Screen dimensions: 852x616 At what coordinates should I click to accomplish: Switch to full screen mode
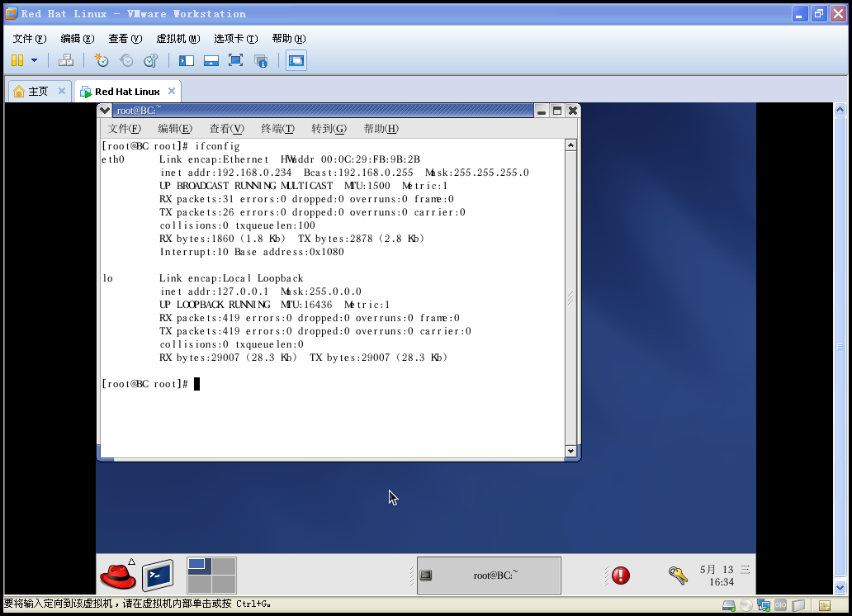[x=235, y=60]
